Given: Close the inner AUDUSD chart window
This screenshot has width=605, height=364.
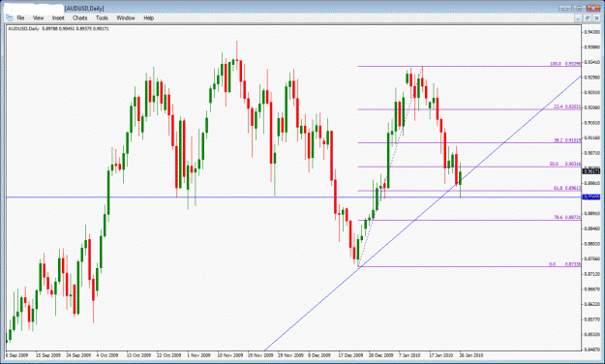Looking at the screenshot, I should click(x=596, y=18).
